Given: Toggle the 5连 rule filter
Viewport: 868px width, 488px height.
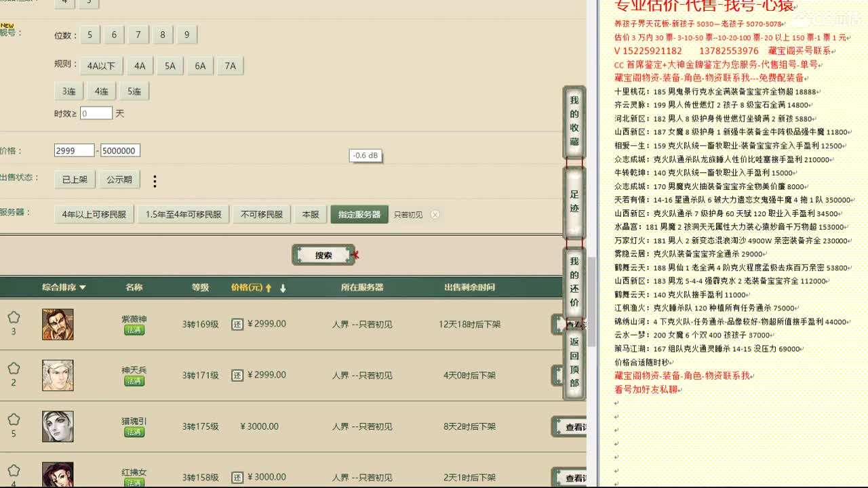Looking at the screenshot, I should [134, 91].
